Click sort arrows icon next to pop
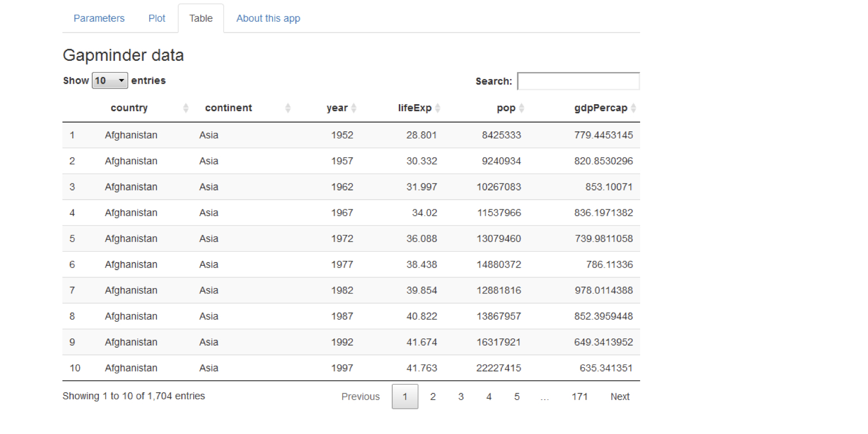Image resolution: width=868 pixels, height=434 pixels. click(521, 108)
